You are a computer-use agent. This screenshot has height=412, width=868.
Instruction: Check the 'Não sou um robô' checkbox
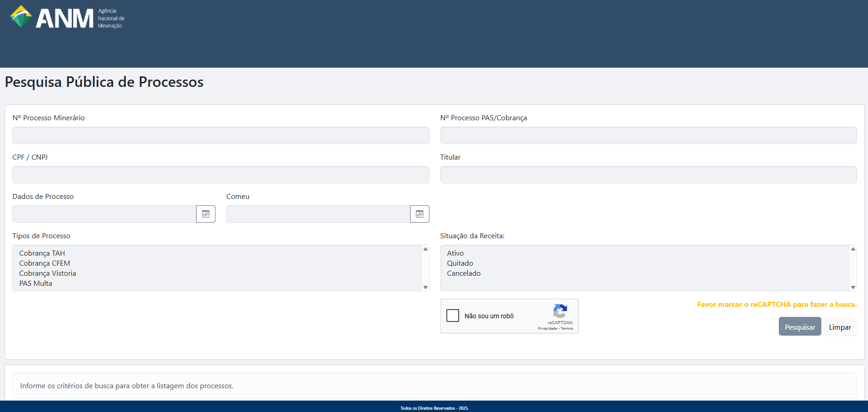pos(453,316)
